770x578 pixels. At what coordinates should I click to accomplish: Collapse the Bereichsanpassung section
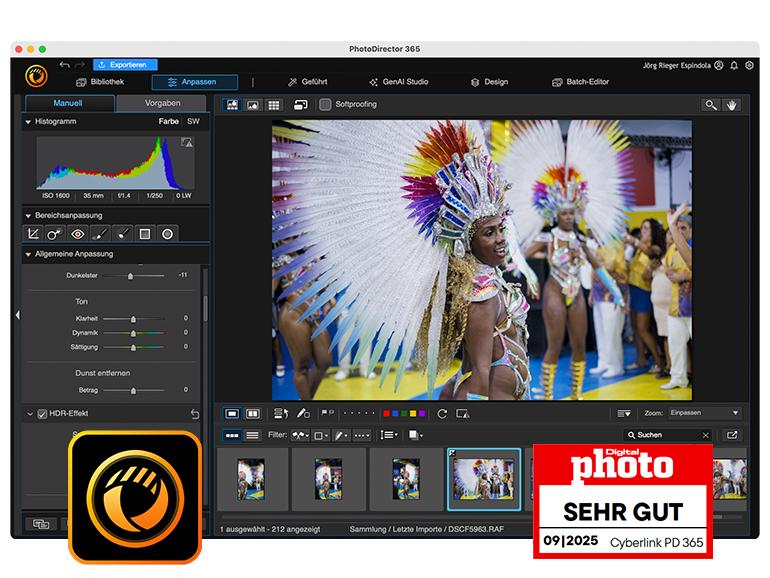pos(28,216)
